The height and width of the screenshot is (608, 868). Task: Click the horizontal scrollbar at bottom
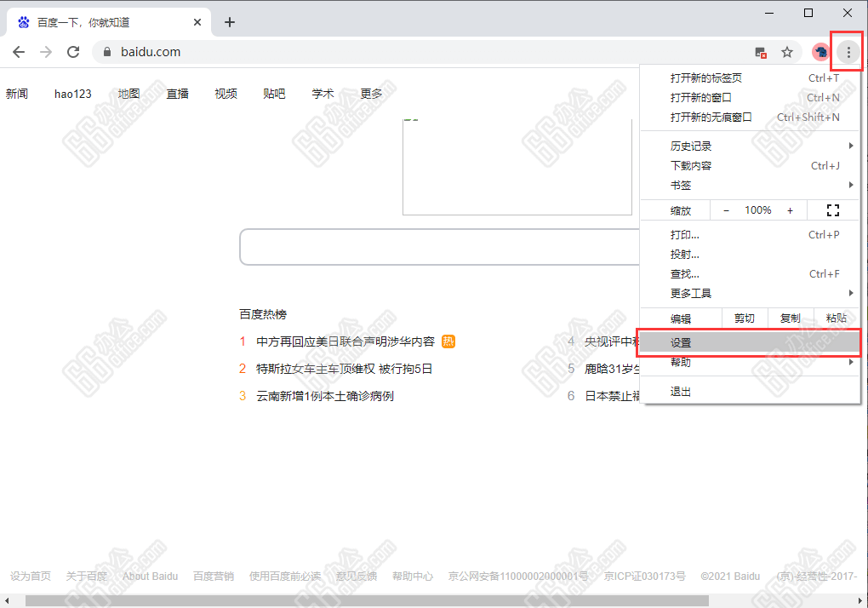pyautogui.click(x=366, y=600)
